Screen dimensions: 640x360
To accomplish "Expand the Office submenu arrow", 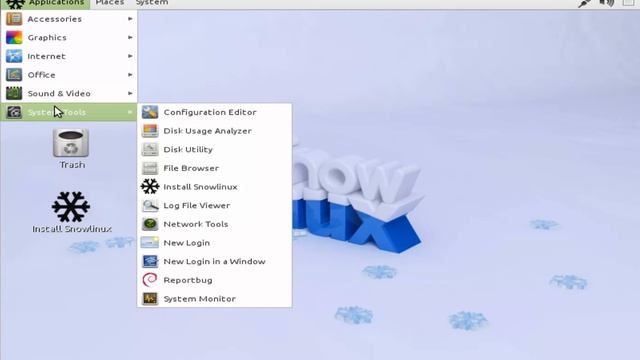I will [x=130, y=75].
